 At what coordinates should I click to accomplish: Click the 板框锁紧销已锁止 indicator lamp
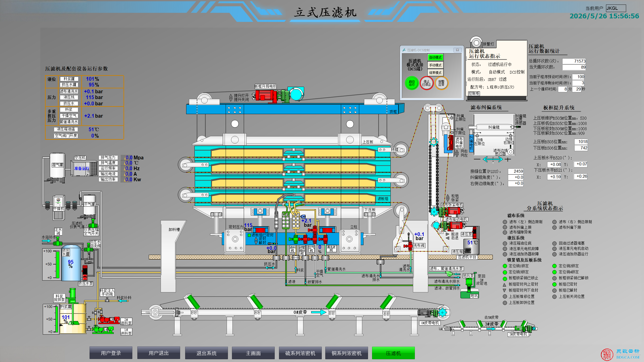click(505, 278)
